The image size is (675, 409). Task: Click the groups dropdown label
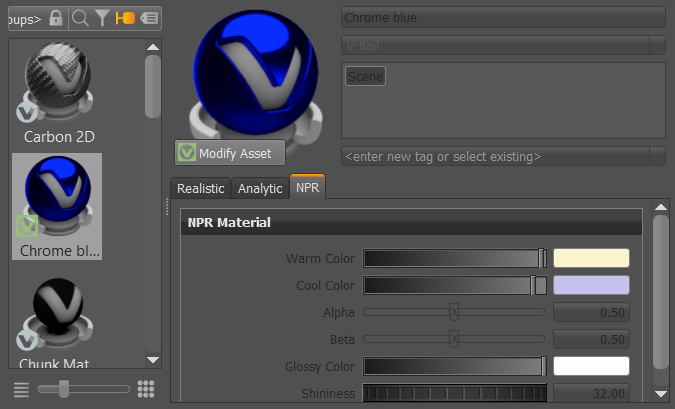[x=25, y=19]
